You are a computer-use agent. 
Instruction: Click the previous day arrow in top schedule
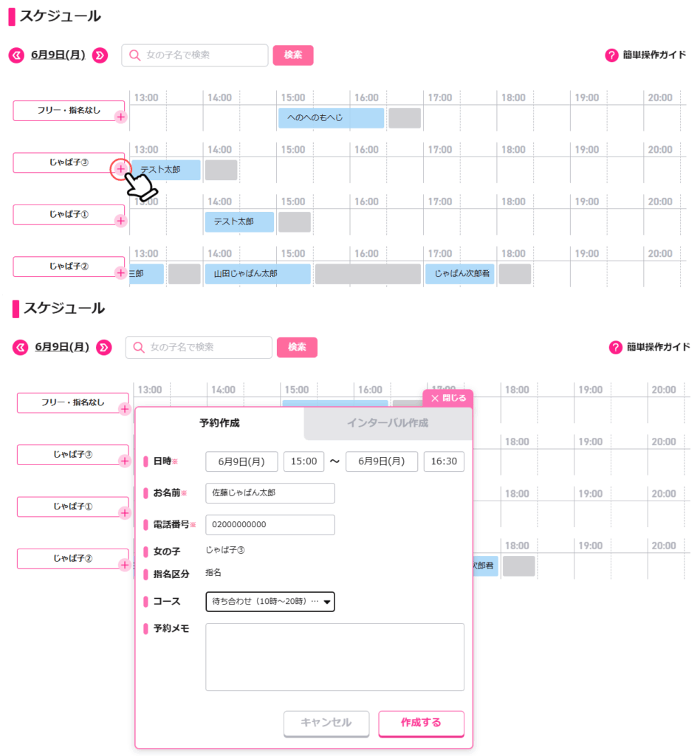(16, 55)
